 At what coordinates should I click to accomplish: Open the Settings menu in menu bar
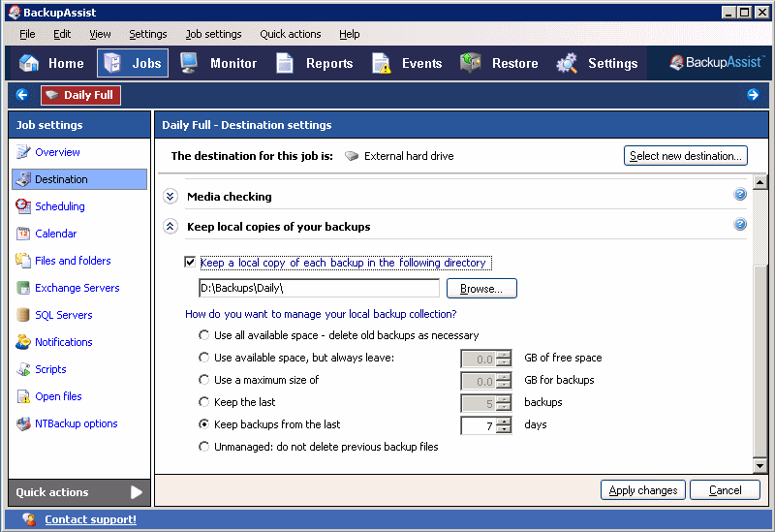pos(148,34)
